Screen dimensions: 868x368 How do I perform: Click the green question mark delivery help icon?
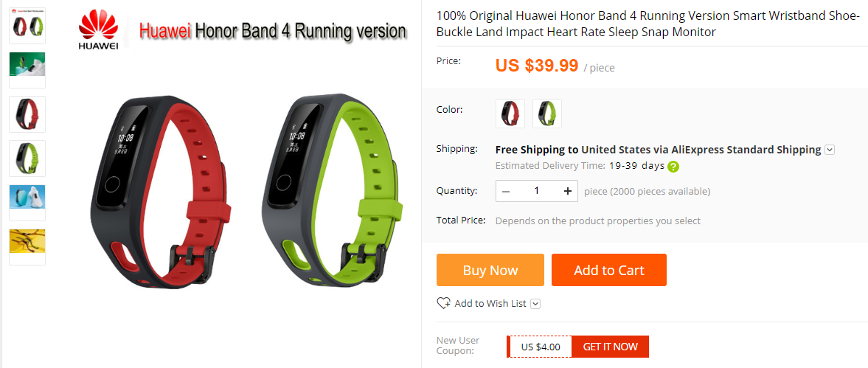point(673,166)
